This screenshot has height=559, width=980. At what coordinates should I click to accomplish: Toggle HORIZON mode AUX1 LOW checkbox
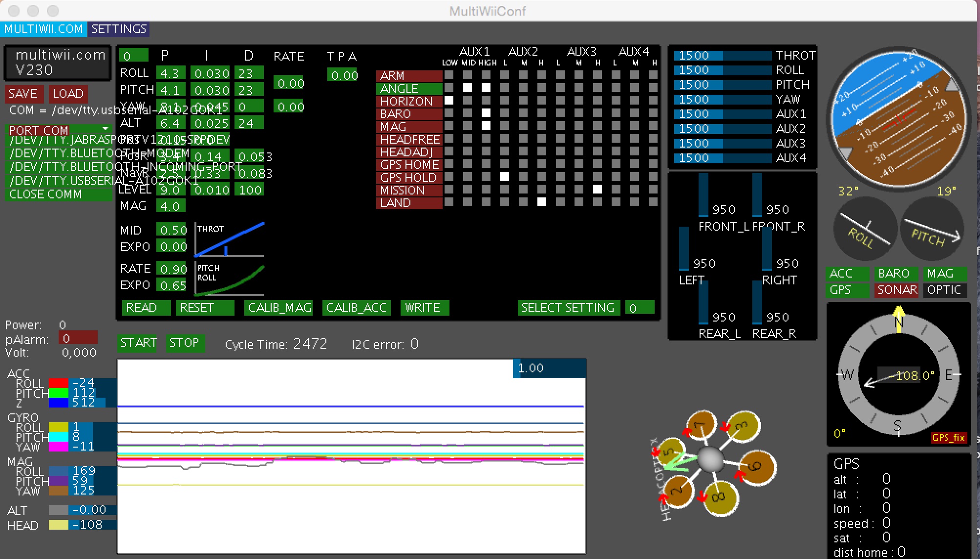pos(449,100)
